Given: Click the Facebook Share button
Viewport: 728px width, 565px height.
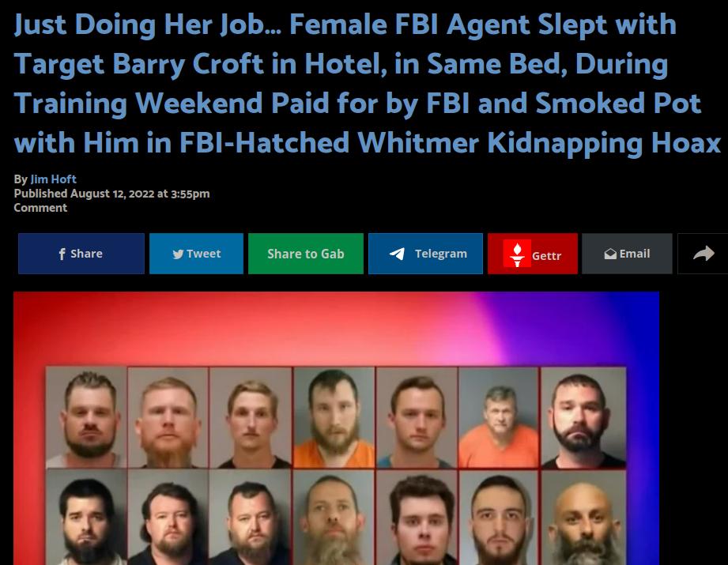Looking at the screenshot, I should pos(81,254).
